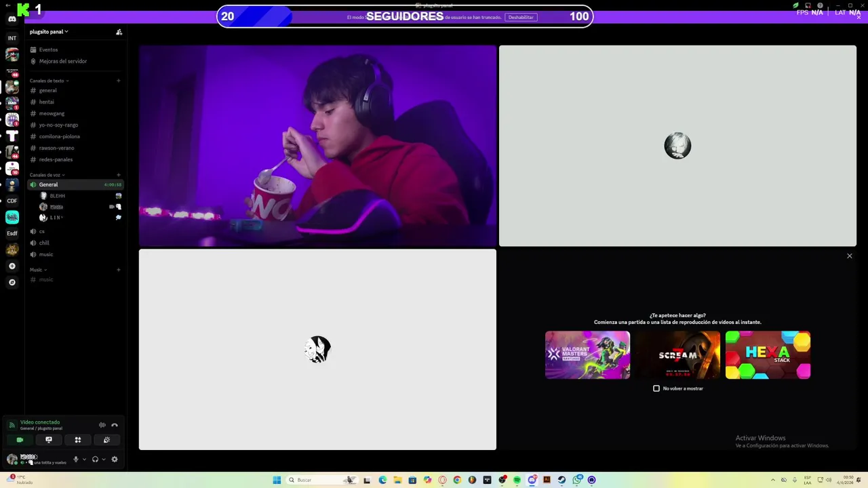Click the connection signal icon

[12, 425]
